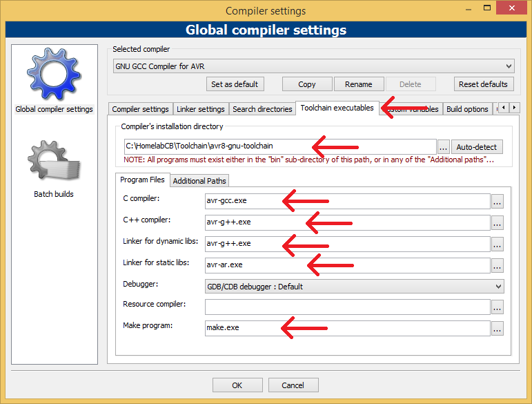Switch to the Linker settings tab

point(201,109)
